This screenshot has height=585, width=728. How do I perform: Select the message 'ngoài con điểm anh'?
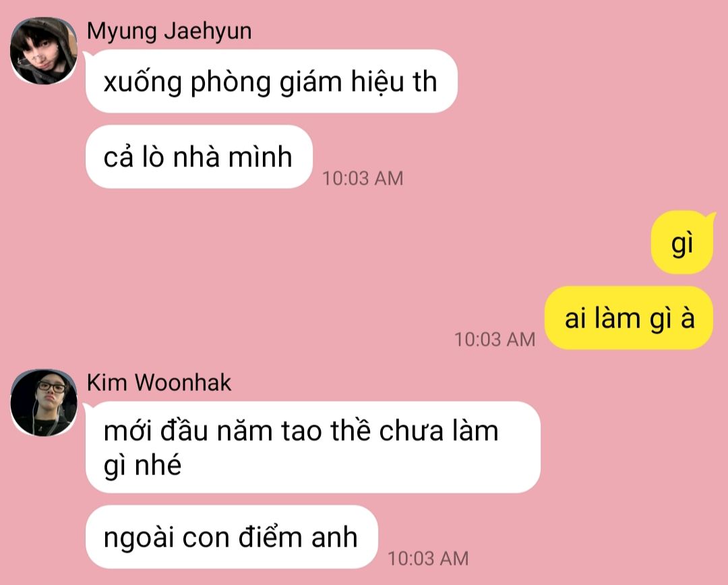[x=232, y=536]
